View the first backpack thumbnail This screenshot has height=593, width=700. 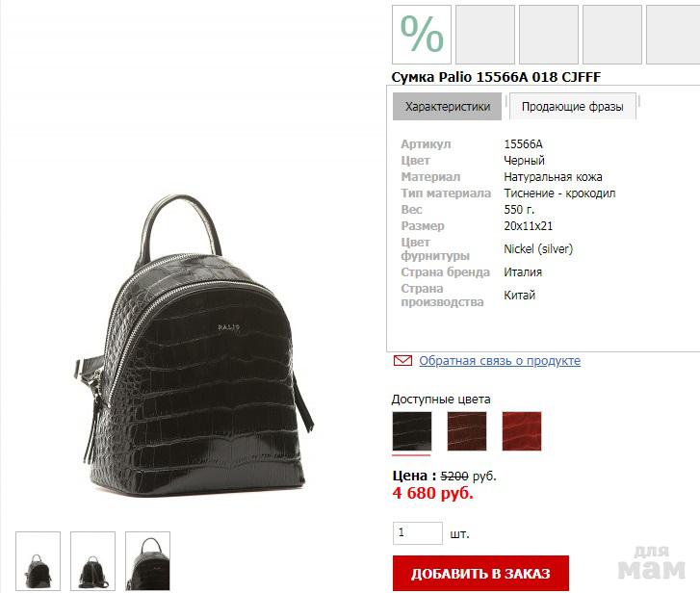point(38,561)
